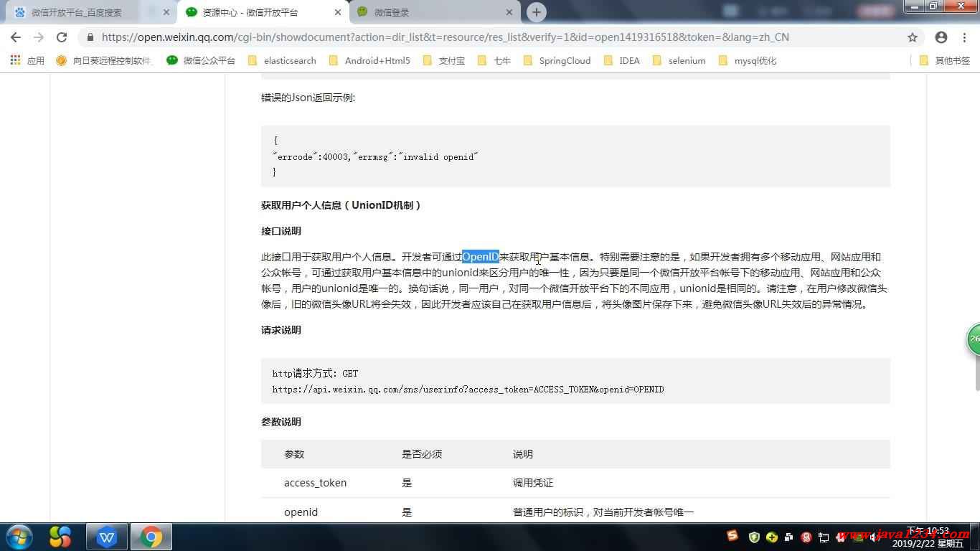This screenshot has width=980, height=551.
Task: Go forward to the next page
Action: coord(39,37)
